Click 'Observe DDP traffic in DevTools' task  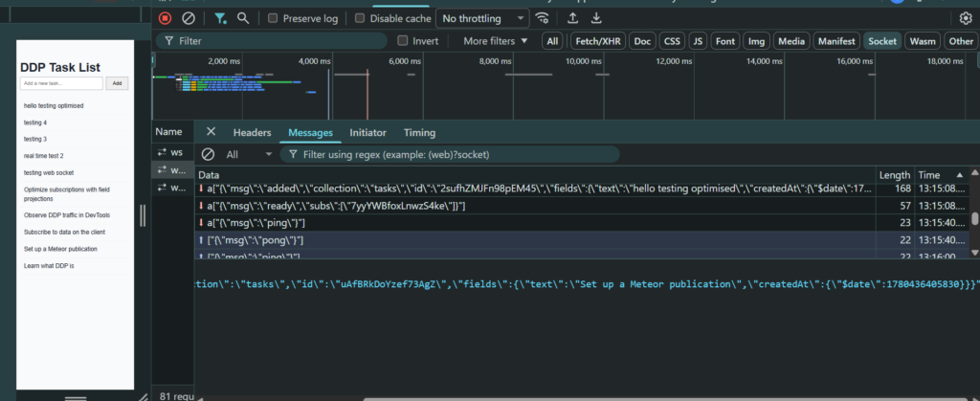[x=67, y=215]
